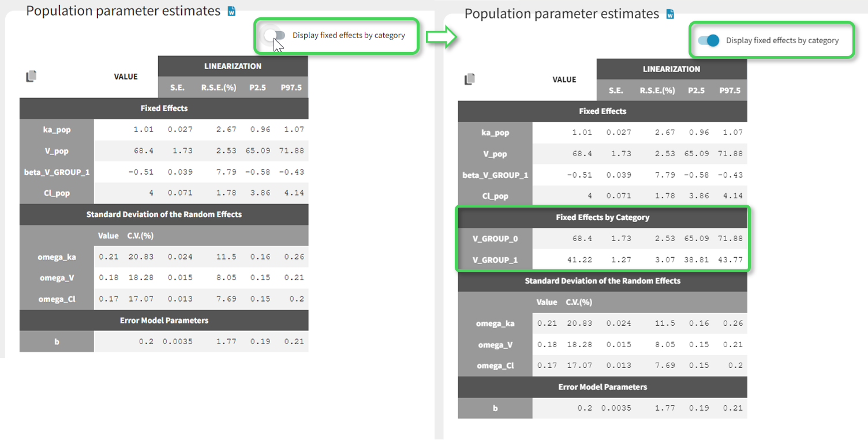Select the ka_pop row label in the left table
Image resolution: width=868 pixels, height=440 pixels.
(57, 130)
